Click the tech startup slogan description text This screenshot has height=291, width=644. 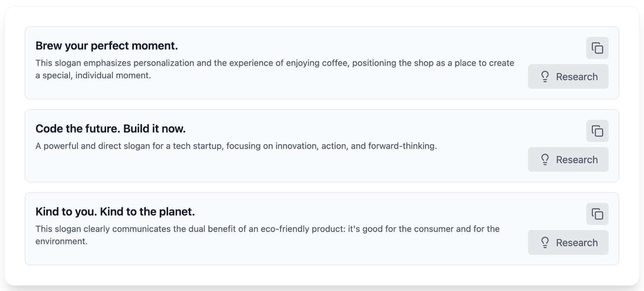pyautogui.click(x=236, y=147)
